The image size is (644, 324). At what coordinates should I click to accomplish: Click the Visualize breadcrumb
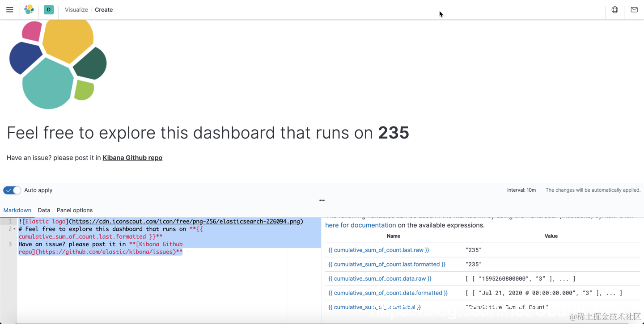coord(76,9)
